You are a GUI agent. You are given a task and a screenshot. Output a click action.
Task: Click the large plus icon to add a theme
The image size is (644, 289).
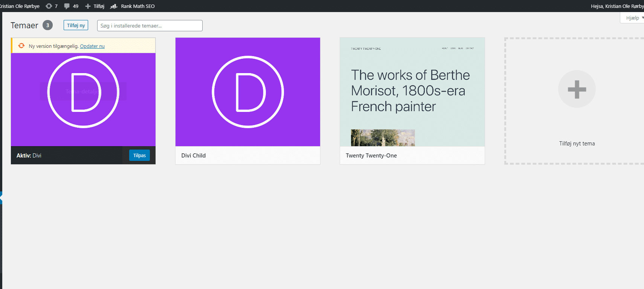577,89
